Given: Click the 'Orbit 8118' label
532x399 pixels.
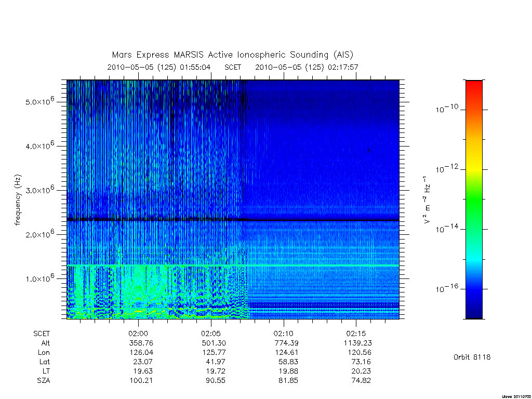Looking at the screenshot, I should (x=472, y=357).
